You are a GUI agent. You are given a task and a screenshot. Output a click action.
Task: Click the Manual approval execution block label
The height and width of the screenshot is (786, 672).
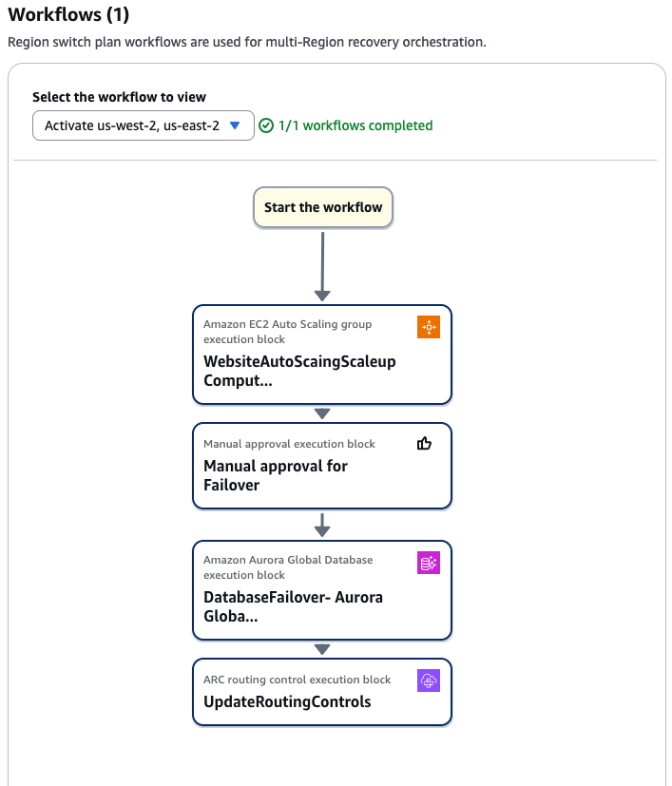[x=289, y=444]
